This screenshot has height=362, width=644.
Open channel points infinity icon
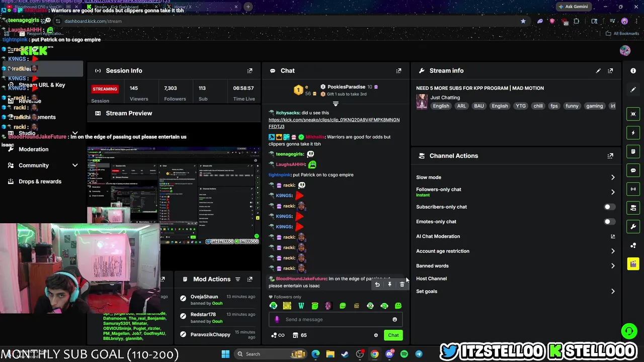[278, 335]
